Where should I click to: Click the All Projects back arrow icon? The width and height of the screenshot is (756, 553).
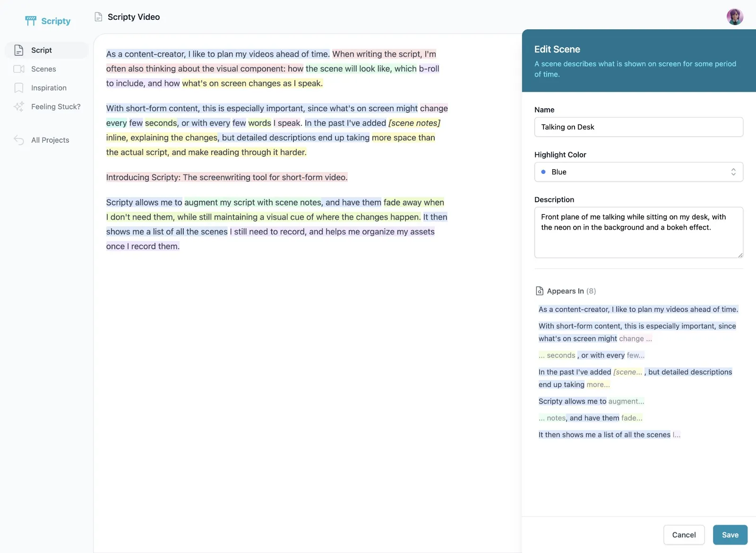coord(19,140)
